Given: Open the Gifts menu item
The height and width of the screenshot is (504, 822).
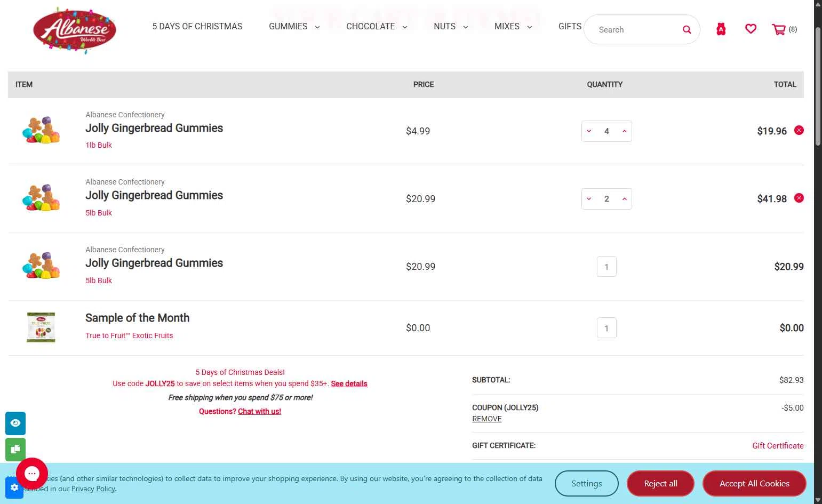Looking at the screenshot, I should pos(570,27).
